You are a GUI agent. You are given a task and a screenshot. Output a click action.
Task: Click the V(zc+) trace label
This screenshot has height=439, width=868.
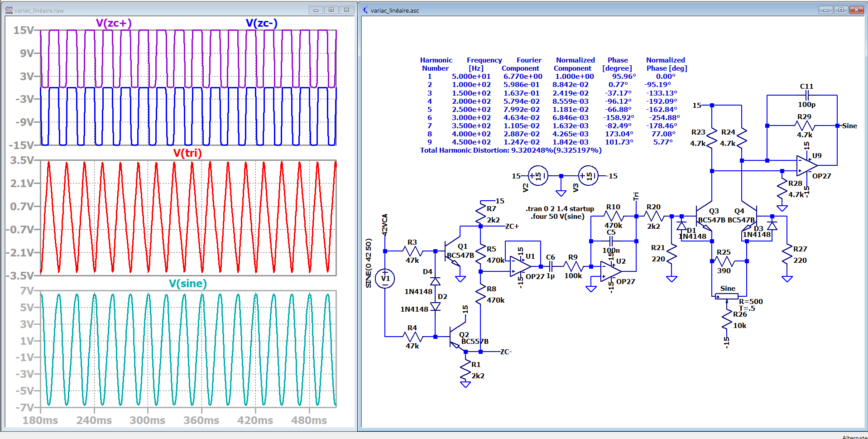[114, 23]
